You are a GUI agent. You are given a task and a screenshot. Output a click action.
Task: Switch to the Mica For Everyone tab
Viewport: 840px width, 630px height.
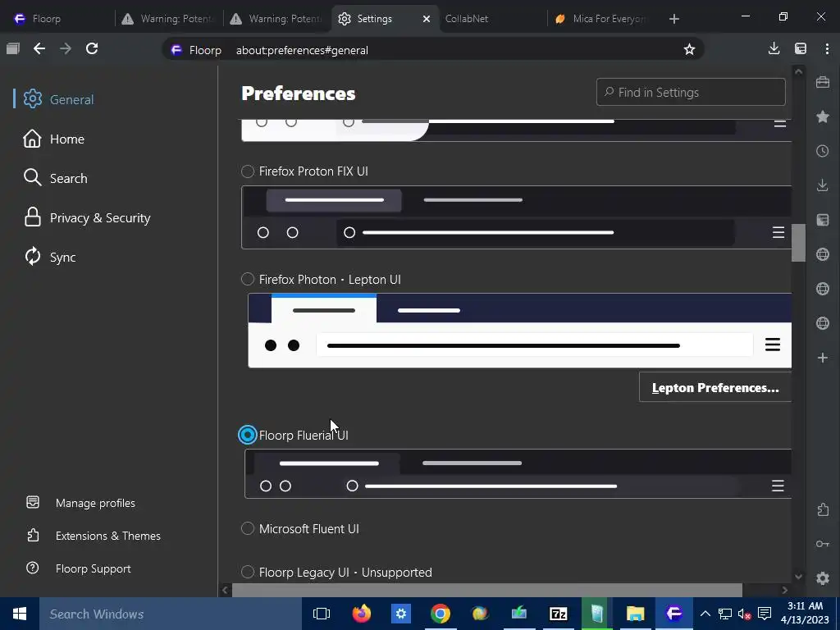601,19
